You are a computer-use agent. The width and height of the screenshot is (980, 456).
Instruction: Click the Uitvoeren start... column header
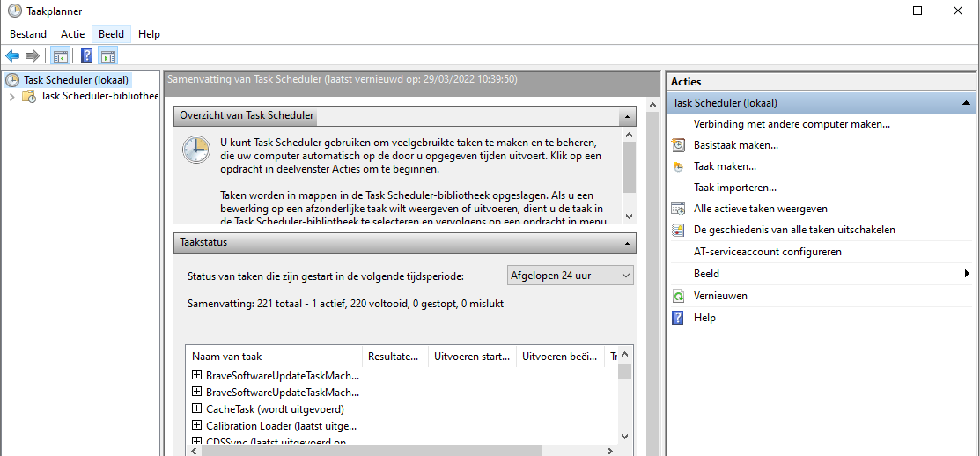(x=472, y=356)
